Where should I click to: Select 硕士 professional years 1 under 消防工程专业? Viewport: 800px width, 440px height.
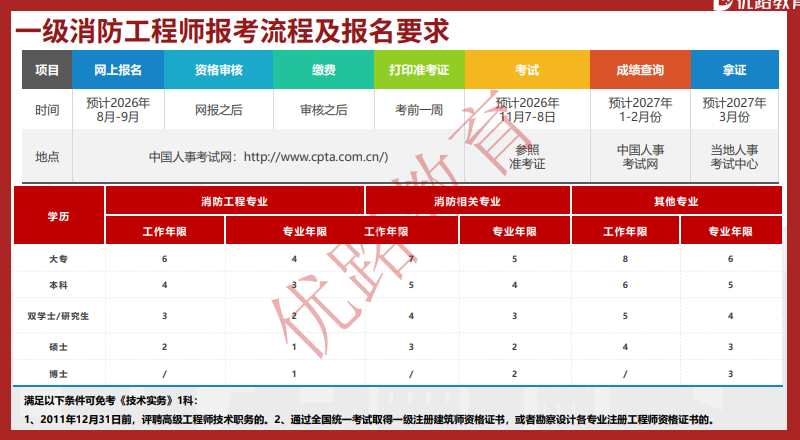pos(294,347)
